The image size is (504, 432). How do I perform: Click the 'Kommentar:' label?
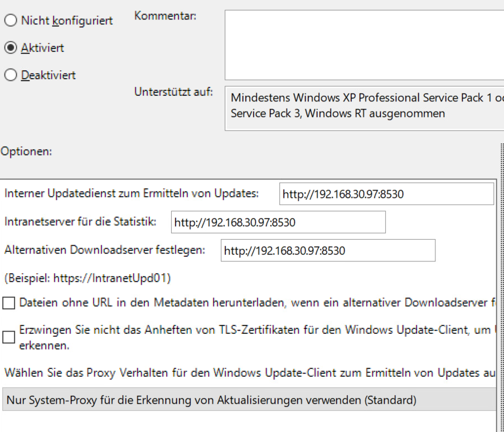pyautogui.click(x=165, y=17)
